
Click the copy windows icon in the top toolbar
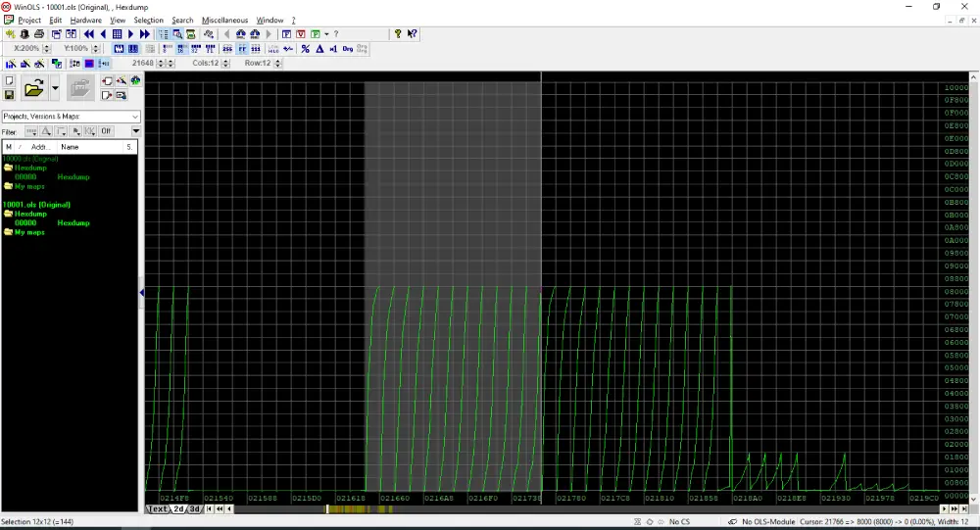(56, 33)
